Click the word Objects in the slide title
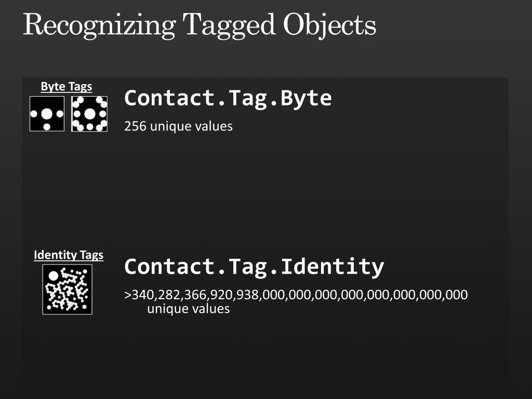532x399 pixels. [330, 25]
